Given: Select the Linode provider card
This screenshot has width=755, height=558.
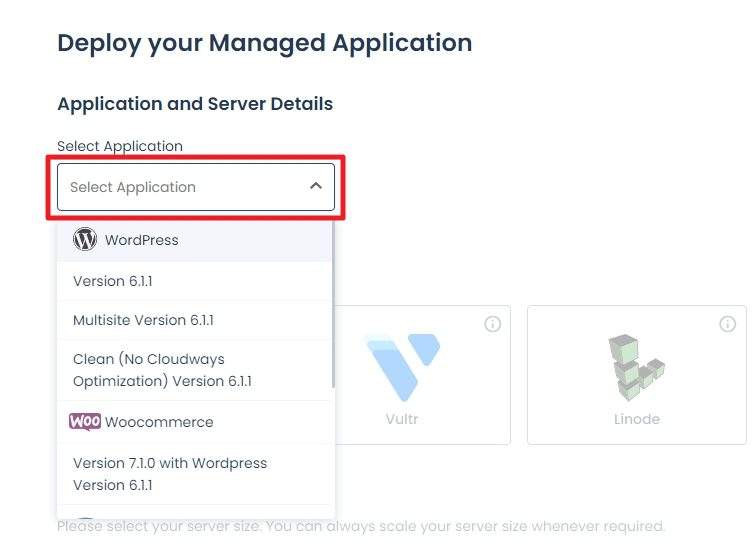Looking at the screenshot, I should tap(637, 375).
